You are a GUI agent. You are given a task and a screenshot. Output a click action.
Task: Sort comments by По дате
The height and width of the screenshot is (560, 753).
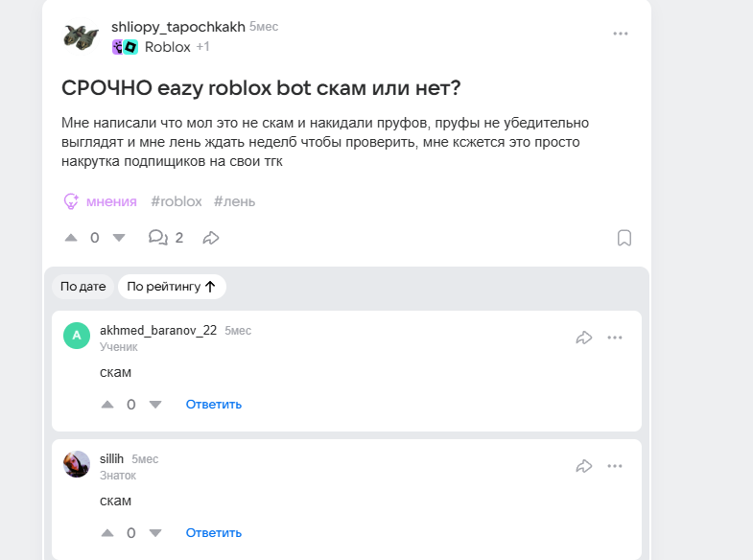point(82,286)
